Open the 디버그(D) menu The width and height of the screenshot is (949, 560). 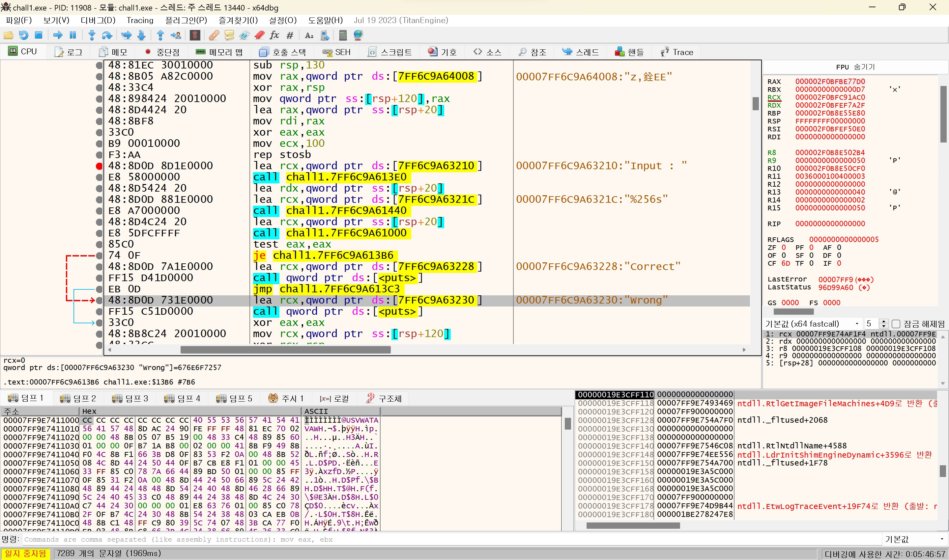[98, 20]
